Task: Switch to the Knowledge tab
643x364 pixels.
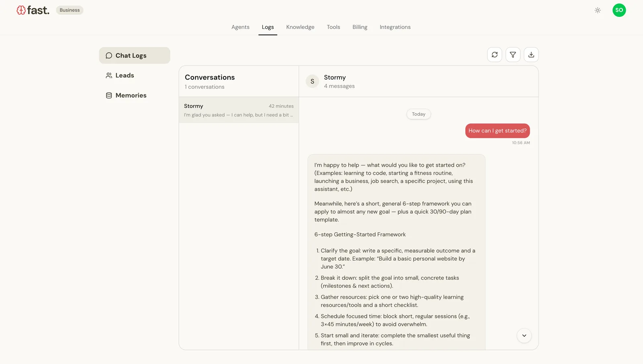Action: point(300,27)
